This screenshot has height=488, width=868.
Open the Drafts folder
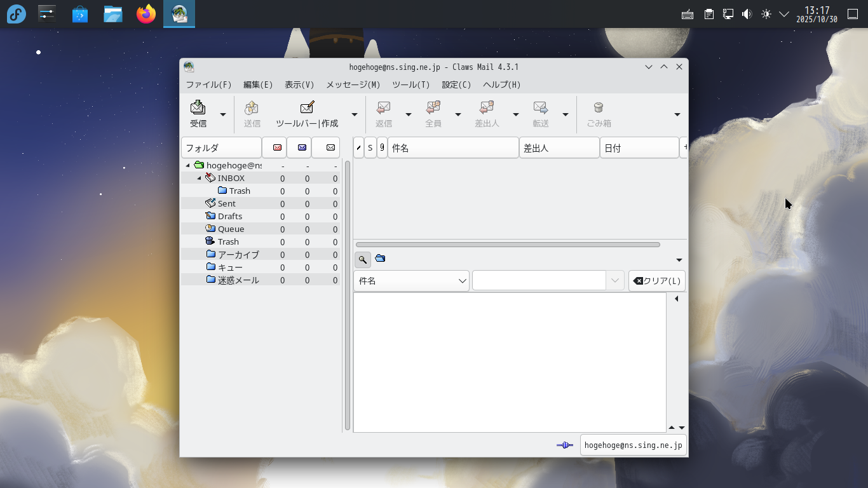coord(229,216)
